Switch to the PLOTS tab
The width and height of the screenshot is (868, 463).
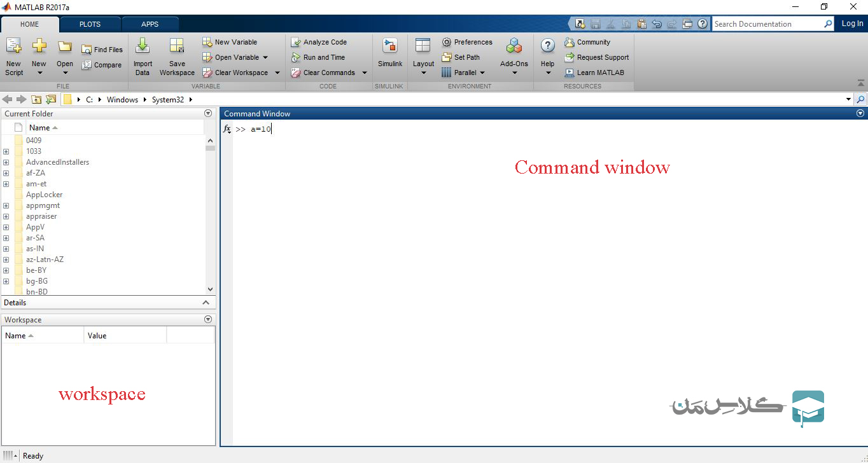pyautogui.click(x=90, y=24)
